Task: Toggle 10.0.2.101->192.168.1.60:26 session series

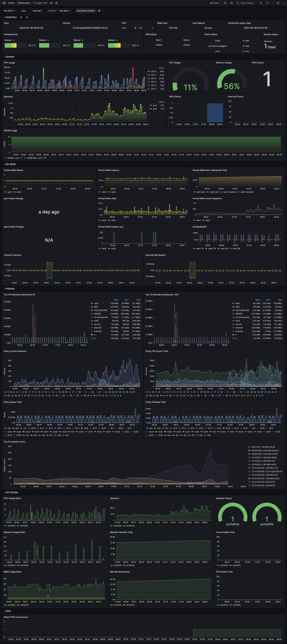Action: (263, 447)
